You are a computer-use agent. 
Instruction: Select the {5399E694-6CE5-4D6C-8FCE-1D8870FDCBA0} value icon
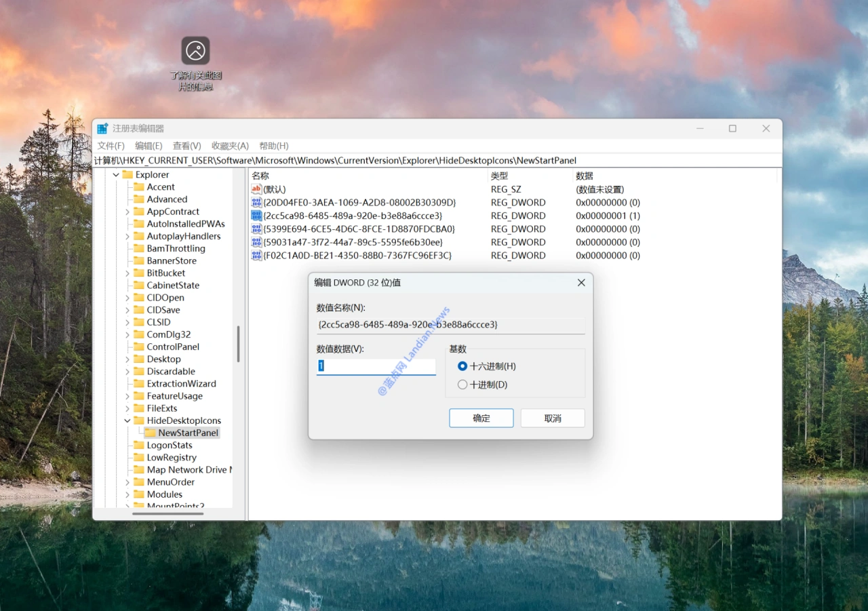256,229
